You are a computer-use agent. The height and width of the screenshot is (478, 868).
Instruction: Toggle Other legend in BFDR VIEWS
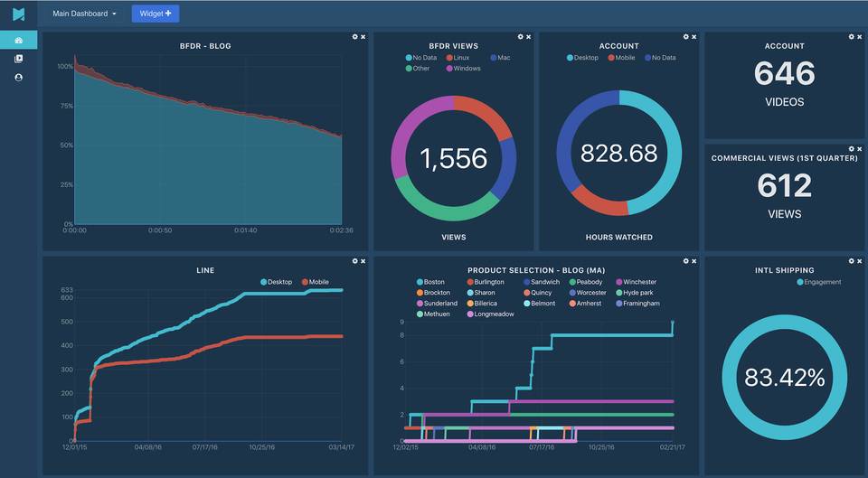coord(418,69)
